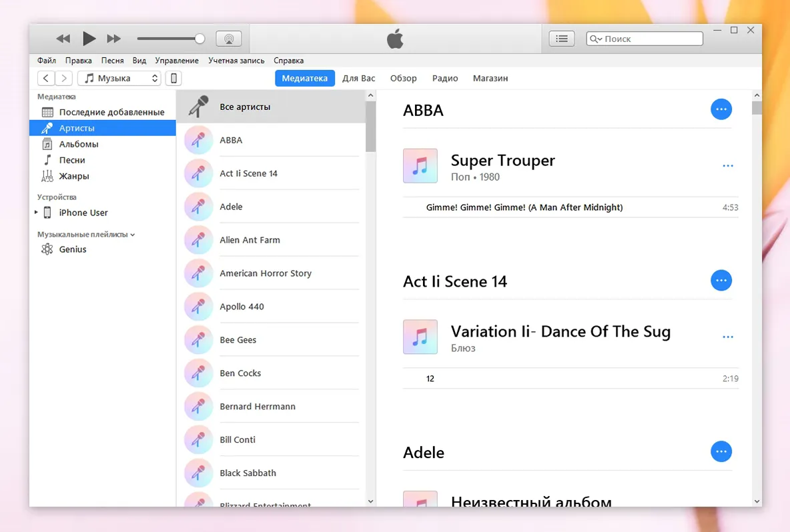Select Apollo 440 artist row
This screenshot has width=790, height=532.
(271, 306)
